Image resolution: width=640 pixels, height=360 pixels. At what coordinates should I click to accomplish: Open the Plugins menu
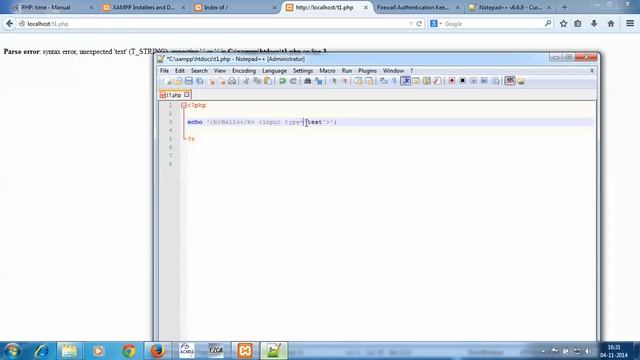[x=367, y=71]
